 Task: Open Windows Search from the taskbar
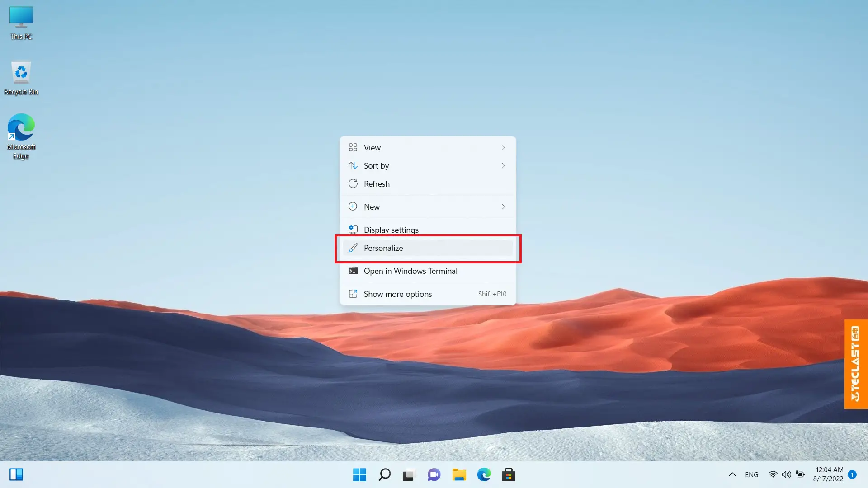click(385, 474)
